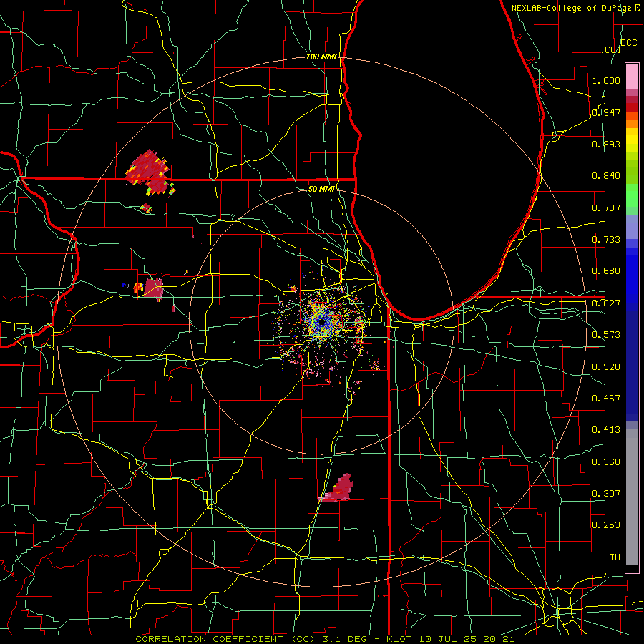
Task: Click the [CC] color bar heading
Action: (x=610, y=49)
